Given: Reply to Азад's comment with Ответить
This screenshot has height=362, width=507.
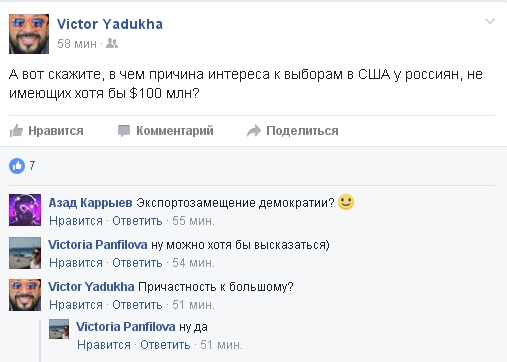Looking at the screenshot, I should pyautogui.click(x=137, y=221).
